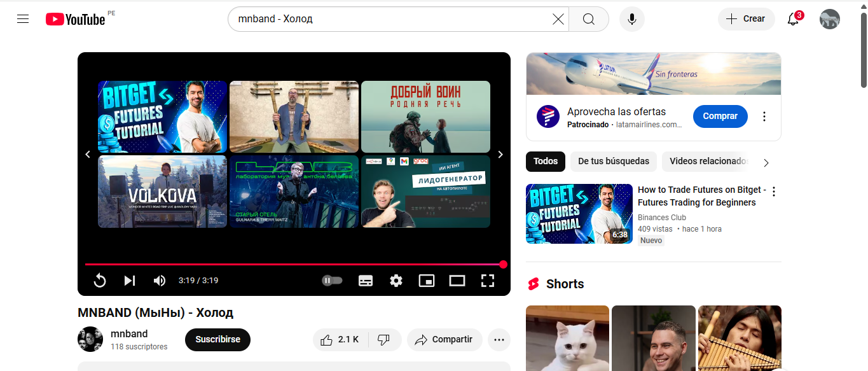Open player settings gear
Viewport: 868px width, 371px height.
tap(396, 281)
